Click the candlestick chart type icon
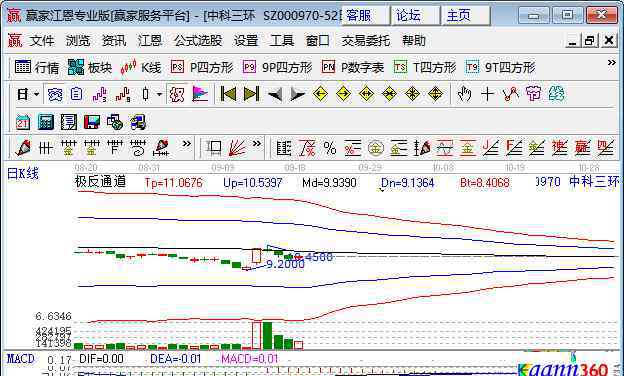This screenshot has width=624, height=376. pyautogui.click(x=146, y=94)
